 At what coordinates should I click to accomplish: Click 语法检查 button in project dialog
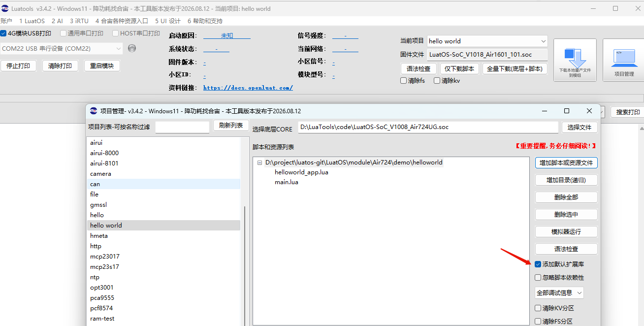coord(566,249)
